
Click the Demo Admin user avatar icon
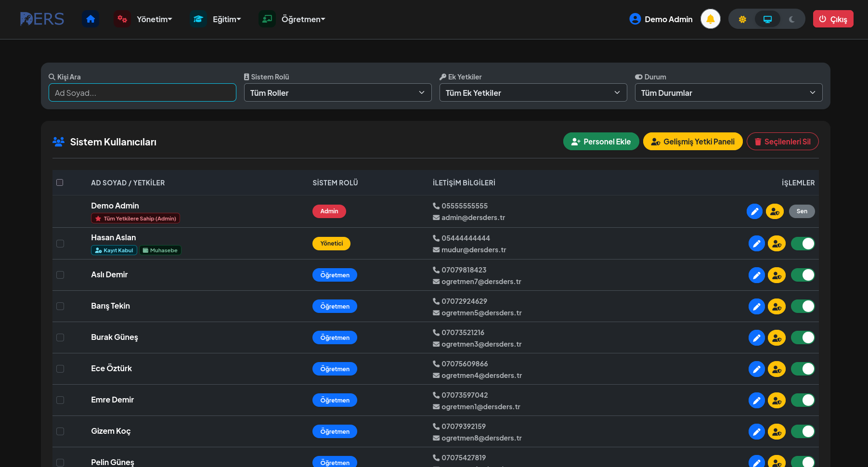pyautogui.click(x=635, y=19)
